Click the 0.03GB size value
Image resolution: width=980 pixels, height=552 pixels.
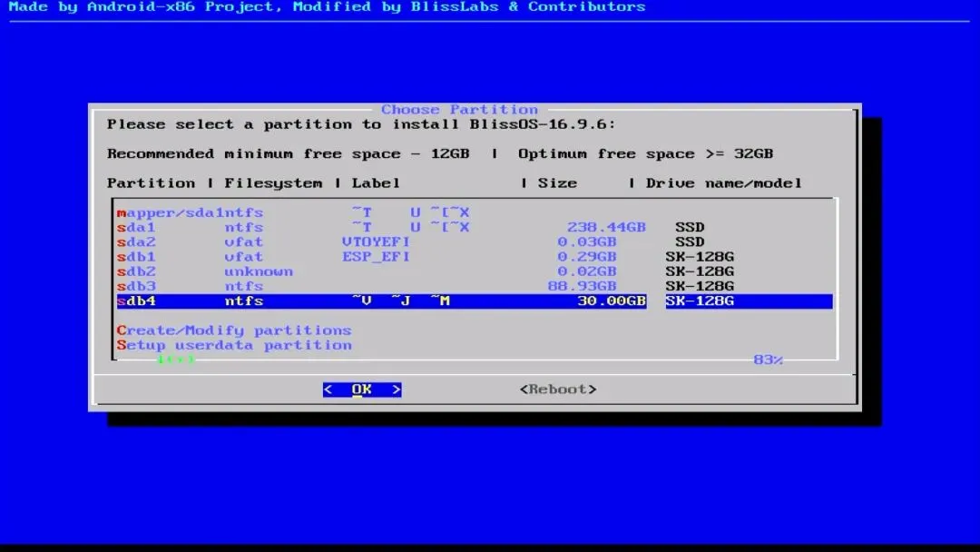(586, 241)
